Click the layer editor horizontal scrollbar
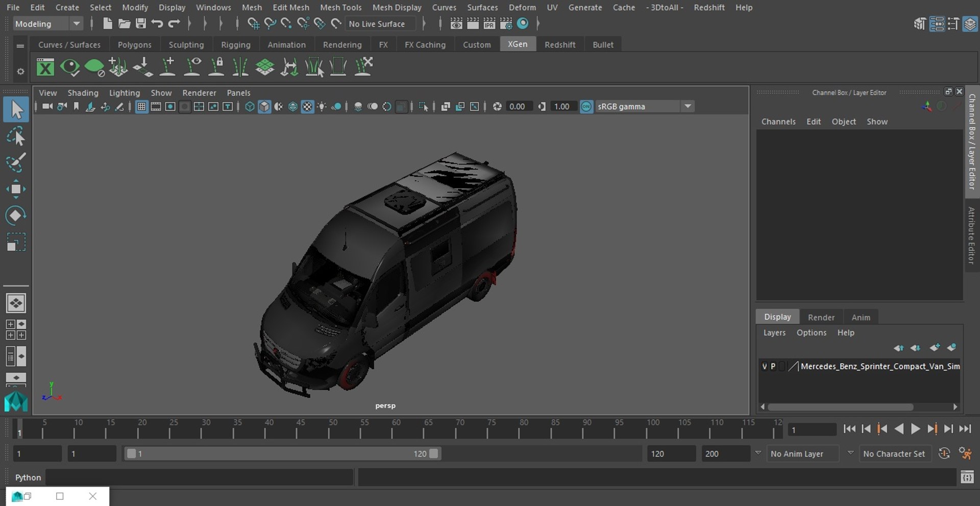 [840, 407]
